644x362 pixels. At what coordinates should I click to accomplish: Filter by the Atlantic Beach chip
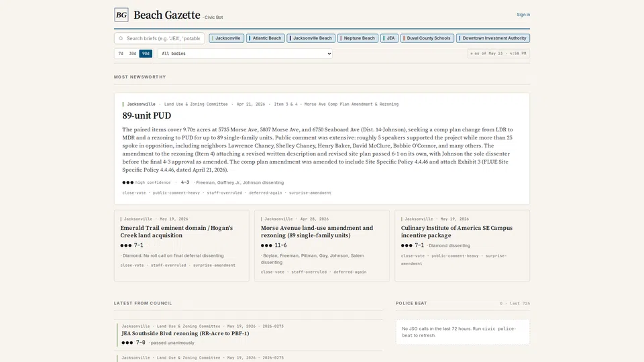click(x=266, y=38)
